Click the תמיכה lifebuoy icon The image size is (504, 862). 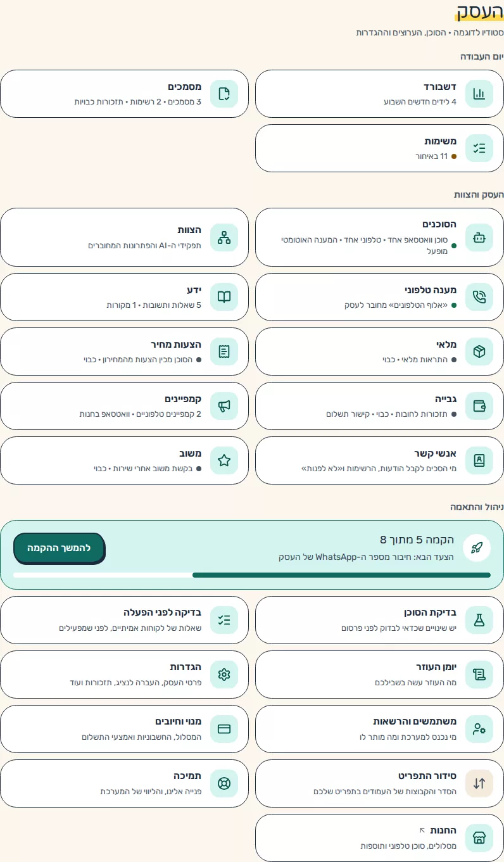pyautogui.click(x=224, y=783)
